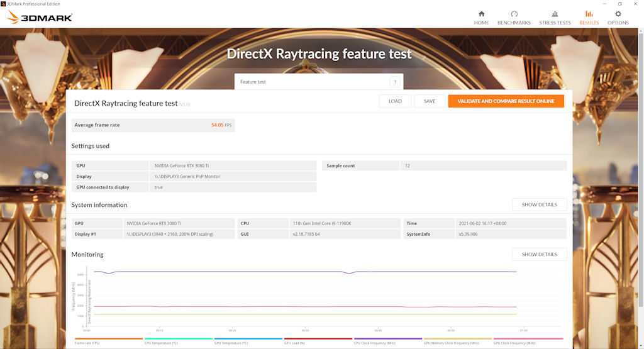This screenshot has width=644, height=349.
Task: Switch to the Results section
Action: (x=589, y=18)
